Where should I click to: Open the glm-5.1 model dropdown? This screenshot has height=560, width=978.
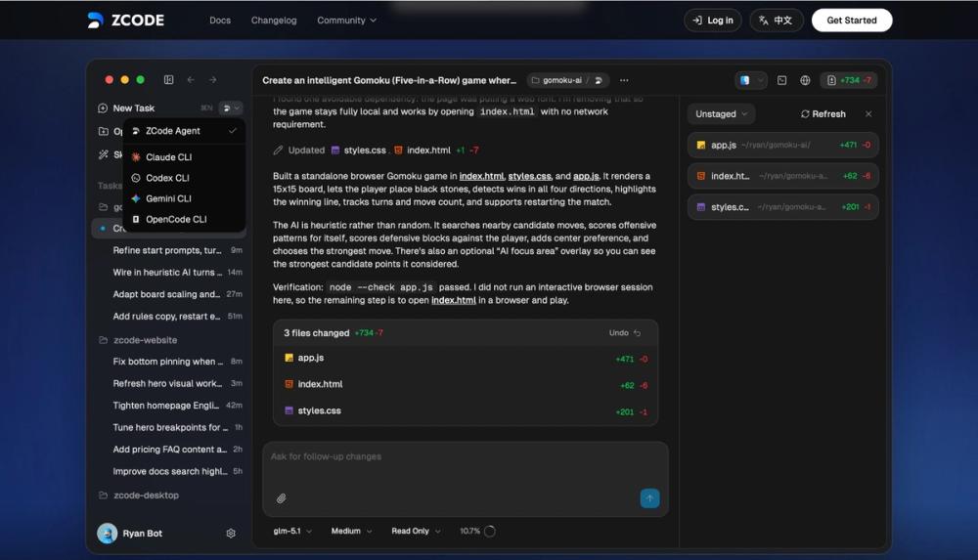pos(291,532)
